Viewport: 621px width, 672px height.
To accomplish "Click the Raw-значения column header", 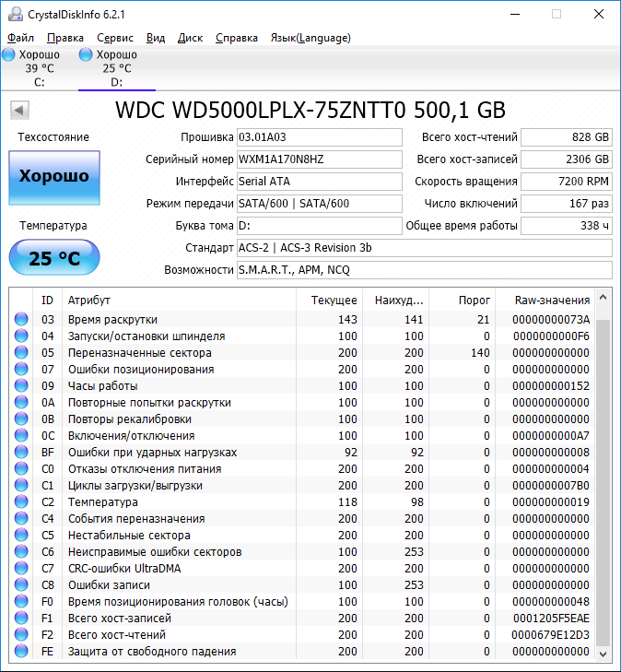I will pos(545,300).
